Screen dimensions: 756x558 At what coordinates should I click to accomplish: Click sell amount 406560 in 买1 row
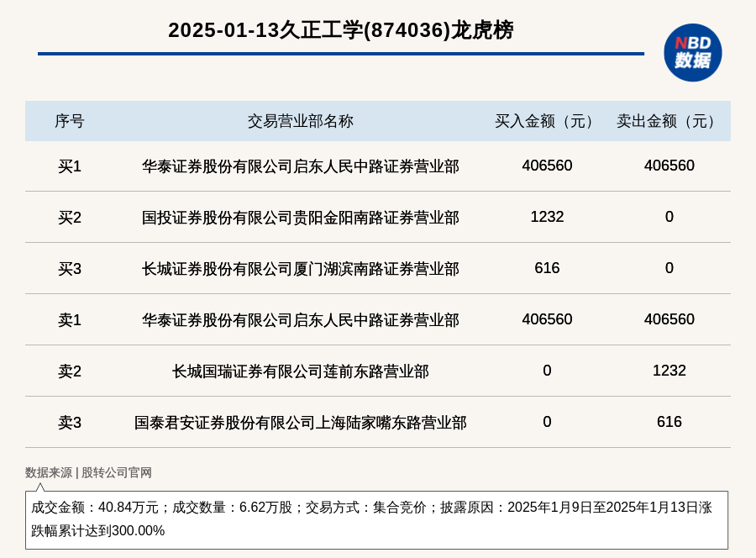(x=669, y=166)
